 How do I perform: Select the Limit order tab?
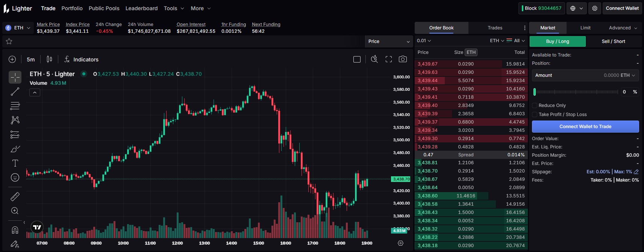[x=585, y=28]
